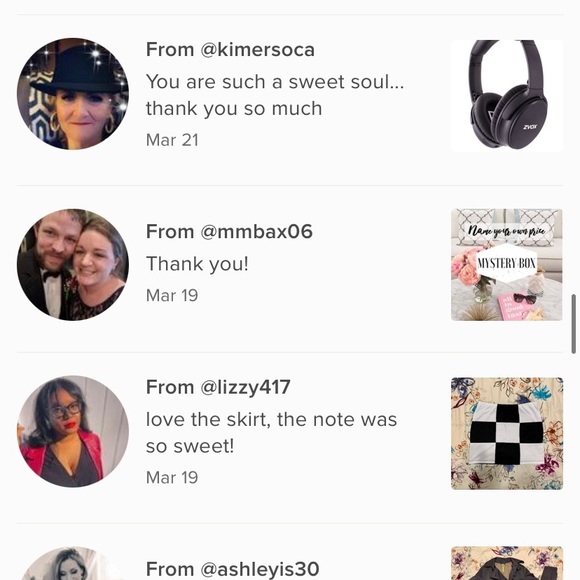This screenshot has width=580, height=580.
Task: Select the 'Thank you!' comment text
Action: 197,264
